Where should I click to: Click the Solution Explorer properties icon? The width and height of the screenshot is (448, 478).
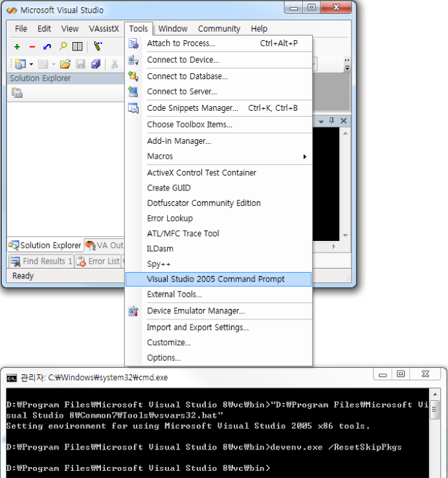pyautogui.click(x=17, y=93)
